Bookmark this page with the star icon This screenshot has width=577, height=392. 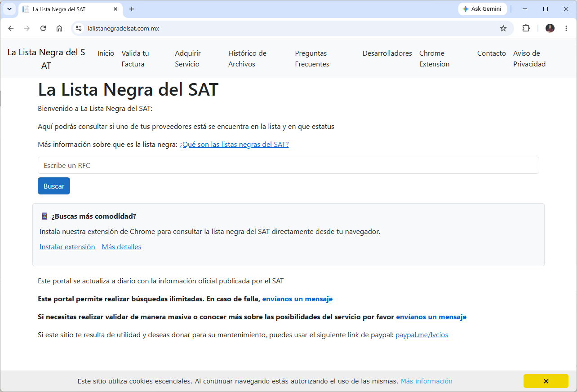(503, 28)
